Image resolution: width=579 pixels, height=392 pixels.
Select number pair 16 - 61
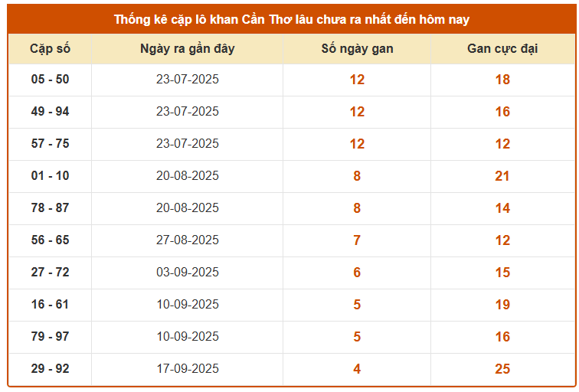[x=50, y=305]
